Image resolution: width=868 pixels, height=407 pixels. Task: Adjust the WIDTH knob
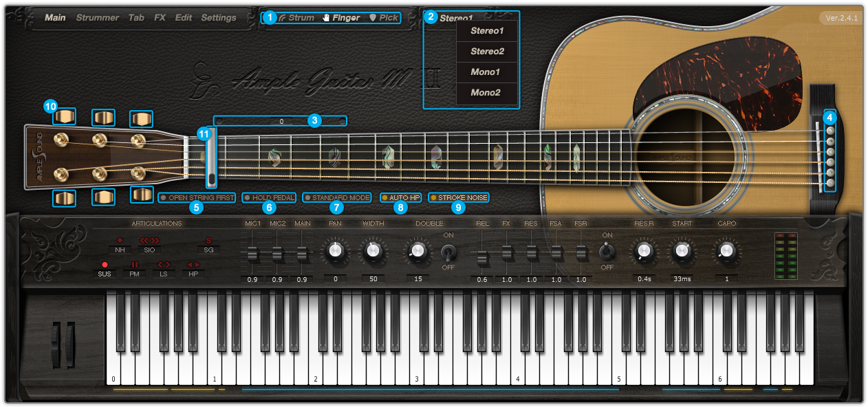pyautogui.click(x=373, y=252)
